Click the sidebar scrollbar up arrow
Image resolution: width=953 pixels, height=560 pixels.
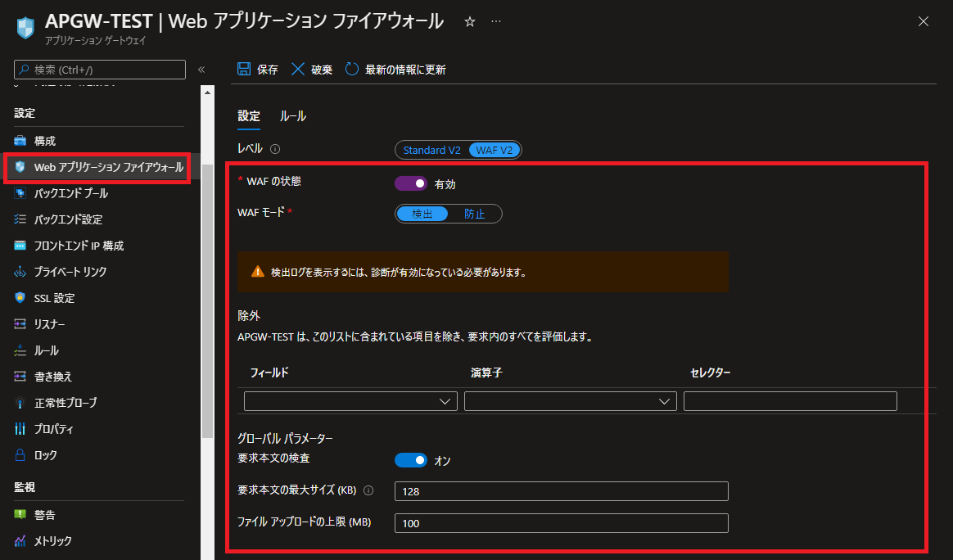[207, 93]
